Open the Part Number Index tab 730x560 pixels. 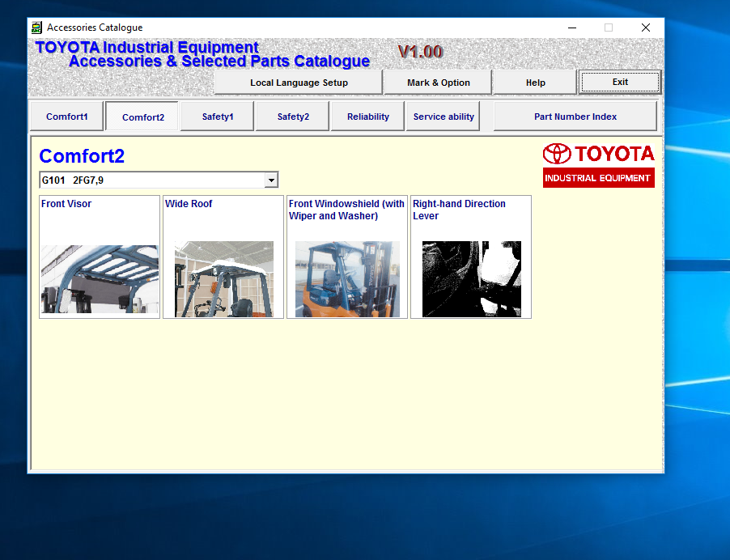tap(575, 117)
